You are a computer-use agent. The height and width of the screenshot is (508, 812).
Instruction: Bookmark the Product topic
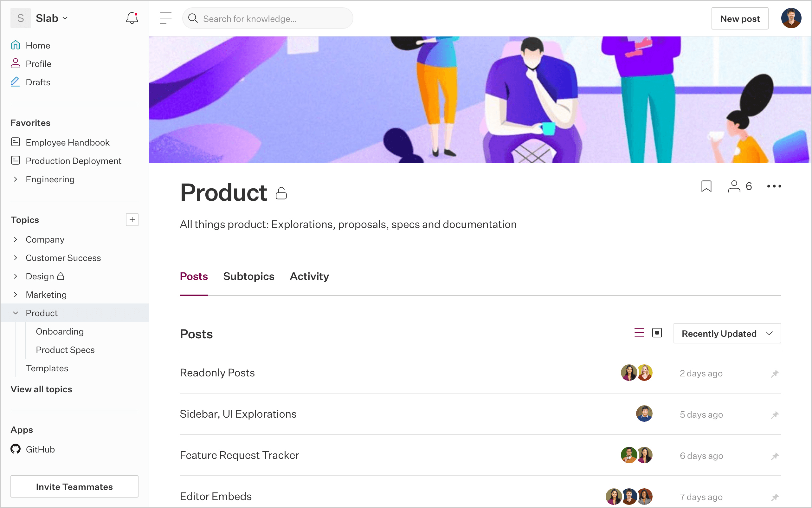[x=706, y=186]
